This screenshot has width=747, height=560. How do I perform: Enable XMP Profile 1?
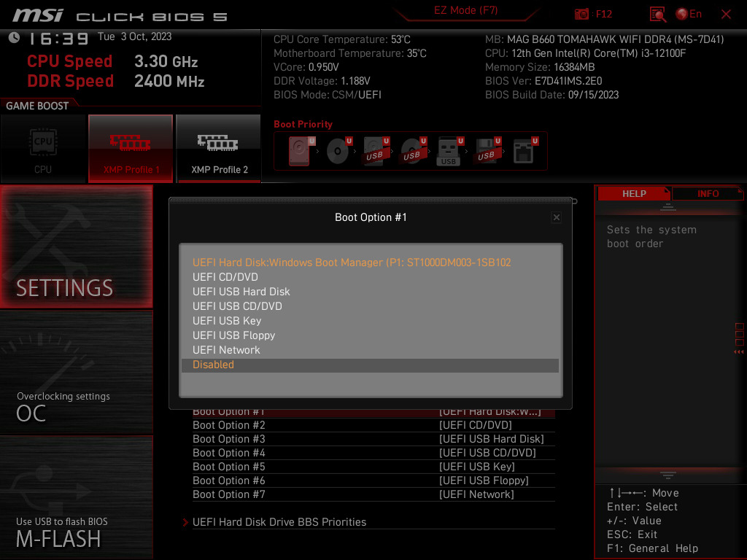point(131,149)
